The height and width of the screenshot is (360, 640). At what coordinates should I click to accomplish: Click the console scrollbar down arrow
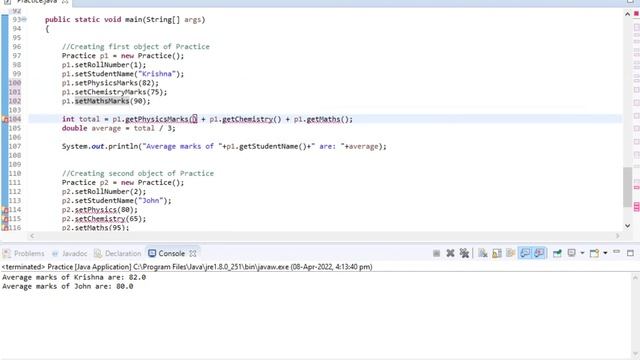point(635,354)
